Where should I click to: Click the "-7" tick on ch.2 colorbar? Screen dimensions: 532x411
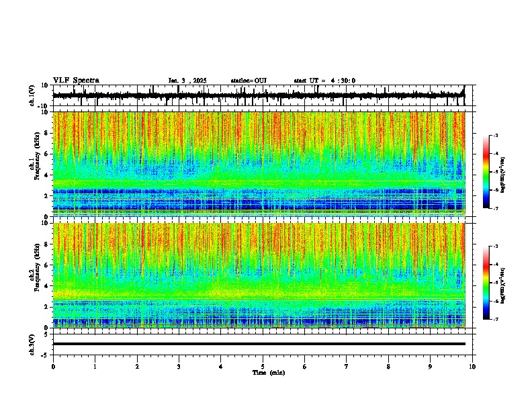click(496, 319)
